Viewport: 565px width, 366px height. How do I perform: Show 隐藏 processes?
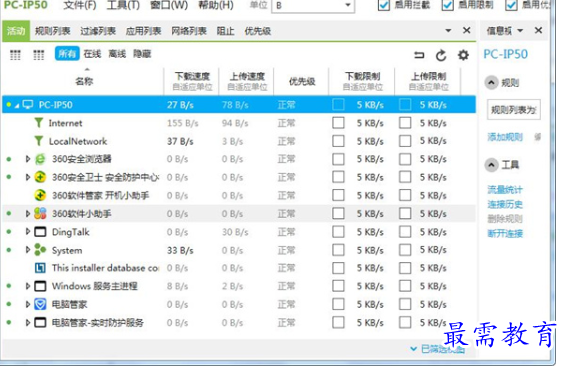click(142, 54)
